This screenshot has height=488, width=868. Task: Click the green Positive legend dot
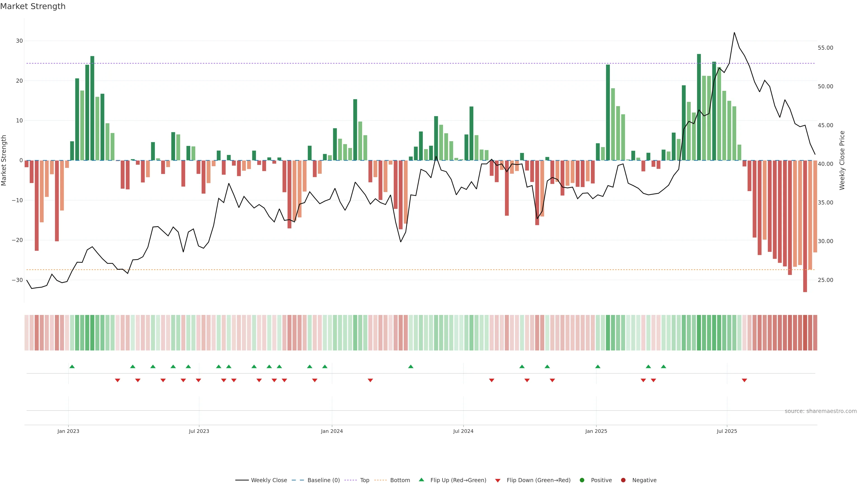[582, 480]
